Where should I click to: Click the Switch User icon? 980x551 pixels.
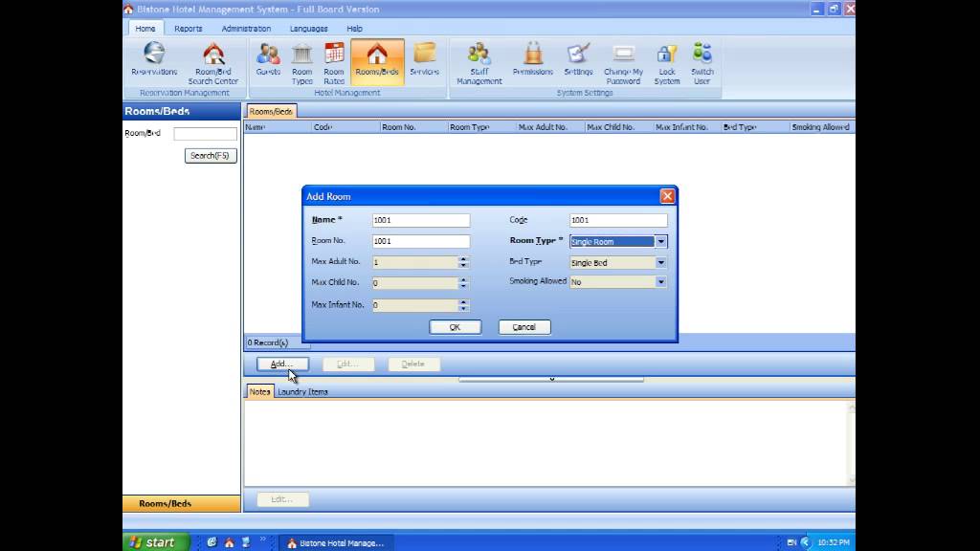click(702, 64)
